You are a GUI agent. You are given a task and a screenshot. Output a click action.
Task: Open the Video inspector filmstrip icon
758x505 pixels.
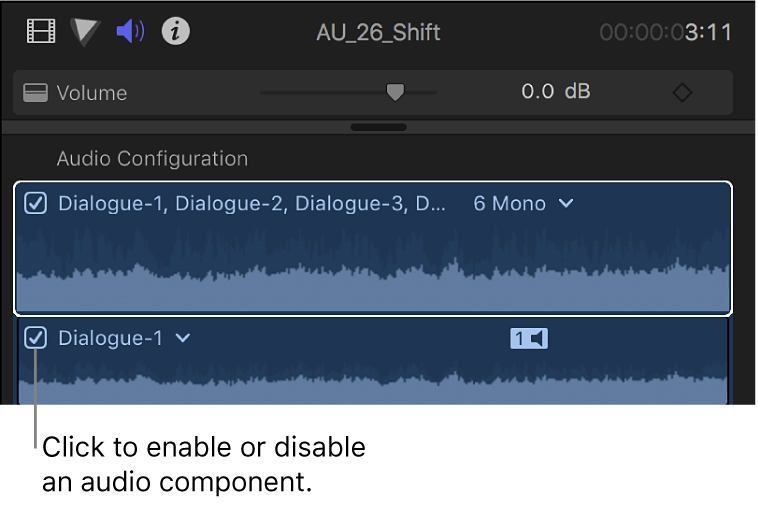pyautogui.click(x=41, y=32)
